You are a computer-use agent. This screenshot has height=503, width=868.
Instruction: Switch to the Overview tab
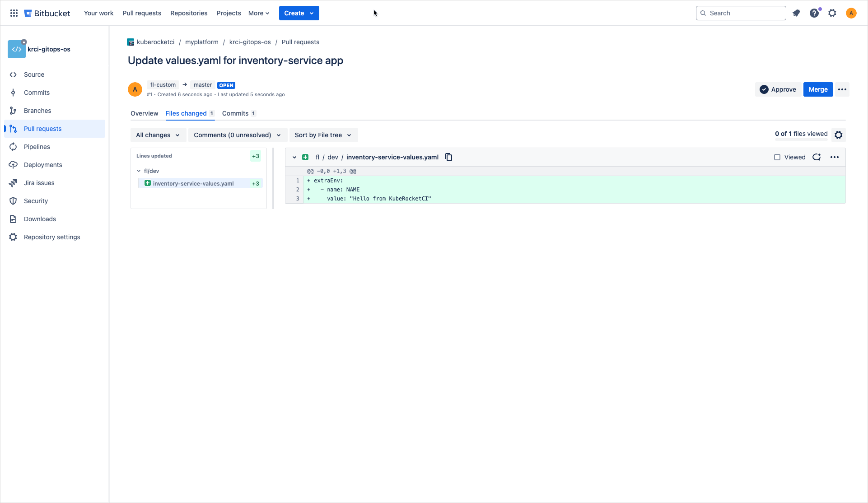(144, 113)
